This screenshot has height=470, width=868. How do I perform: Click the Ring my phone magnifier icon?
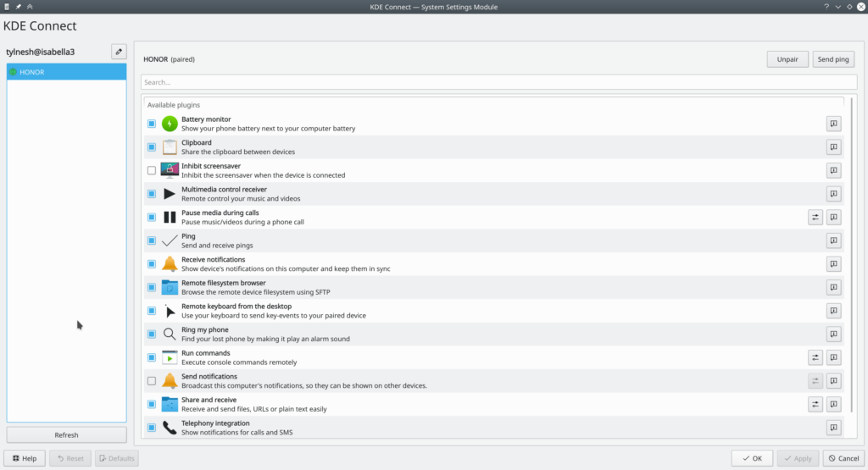170,334
